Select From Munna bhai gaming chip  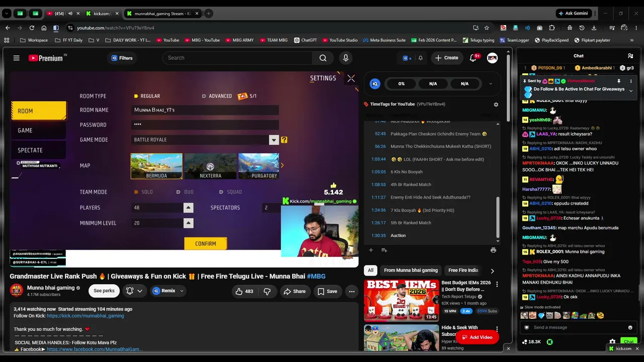click(x=411, y=270)
